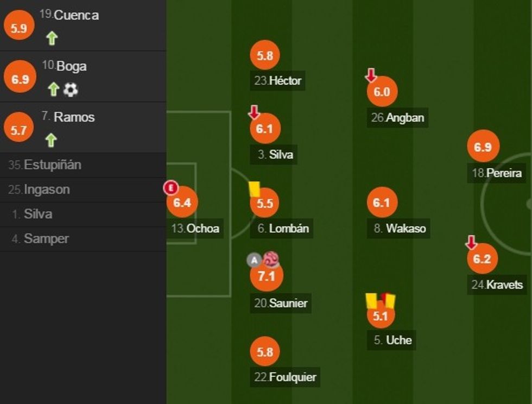
Task: Click the goal ball icon next to Boga
Action: (71, 90)
